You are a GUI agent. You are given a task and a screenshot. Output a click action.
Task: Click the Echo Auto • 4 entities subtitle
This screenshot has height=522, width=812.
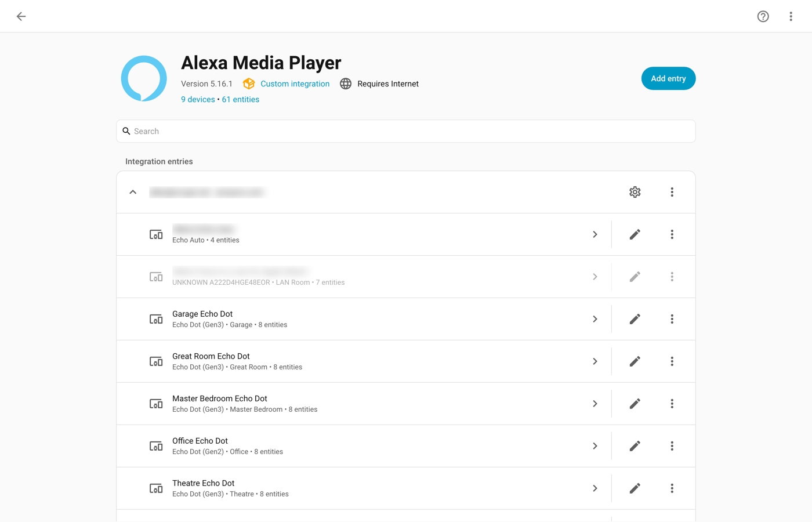tap(206, 240)
